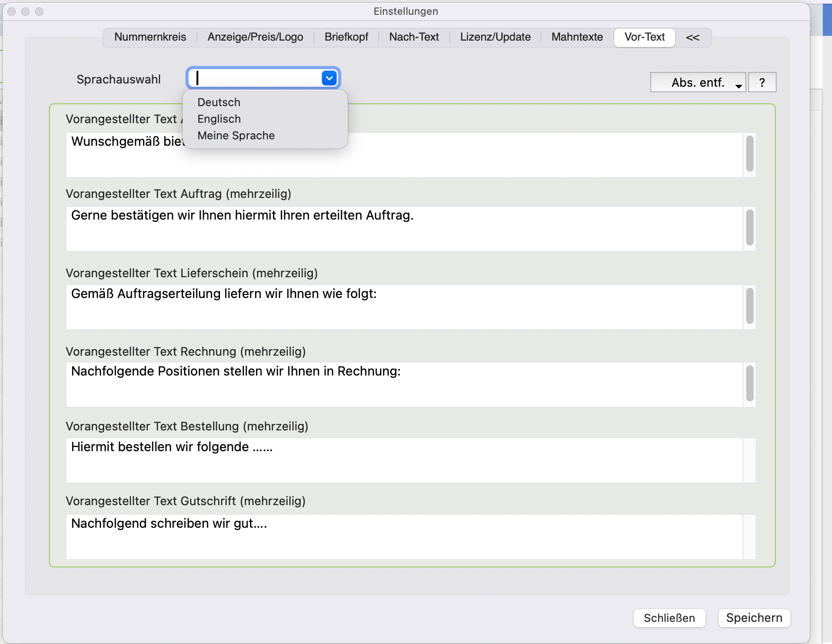This screenshot has height=644, width=832.
Task: Go to the Briefkopf tab
Action: [346, 37]
